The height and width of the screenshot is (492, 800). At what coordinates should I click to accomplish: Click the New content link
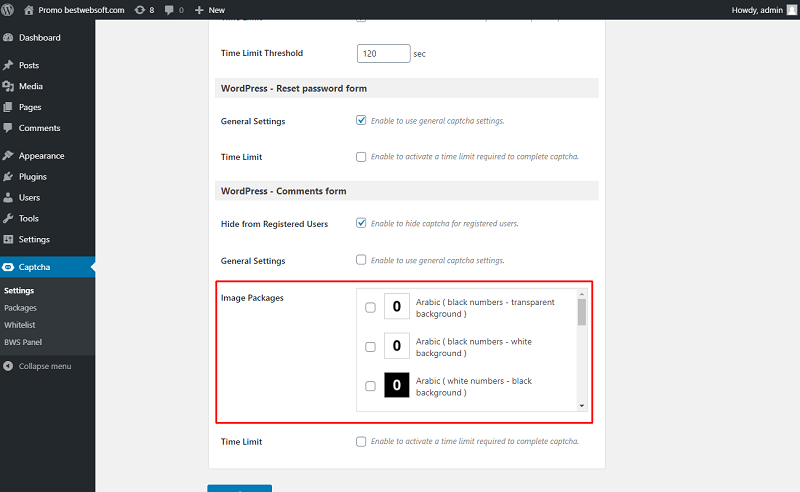(216, 10)
